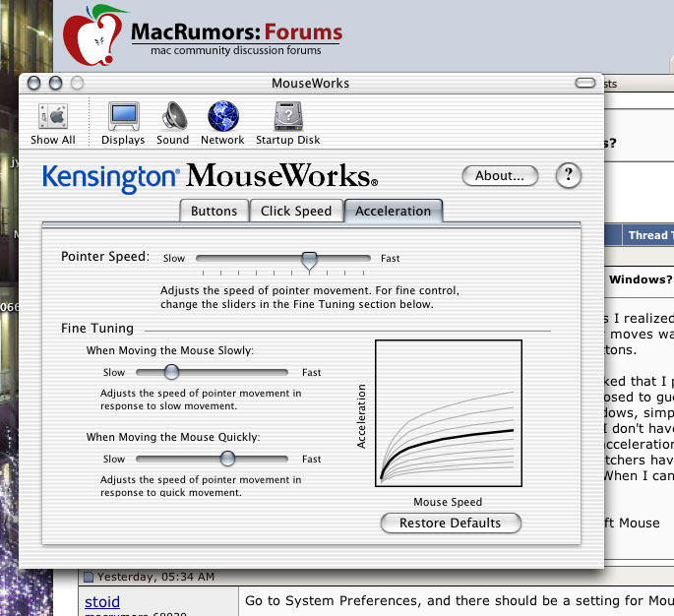Image resolution: width=674 pixels, height=616 pixels.
Task: Click the 'mac community discussion forums' tagline
Action: pos(236,50)
